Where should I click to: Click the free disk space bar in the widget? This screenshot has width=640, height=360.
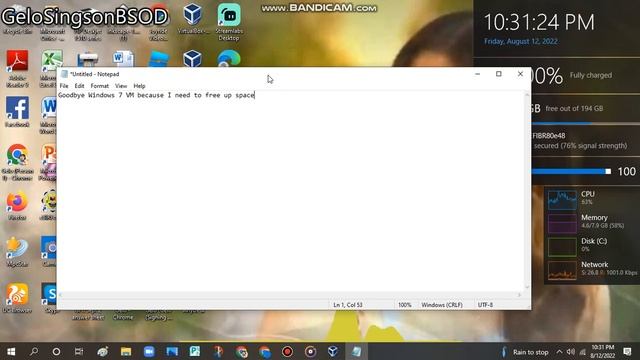[x=586, y=123]
